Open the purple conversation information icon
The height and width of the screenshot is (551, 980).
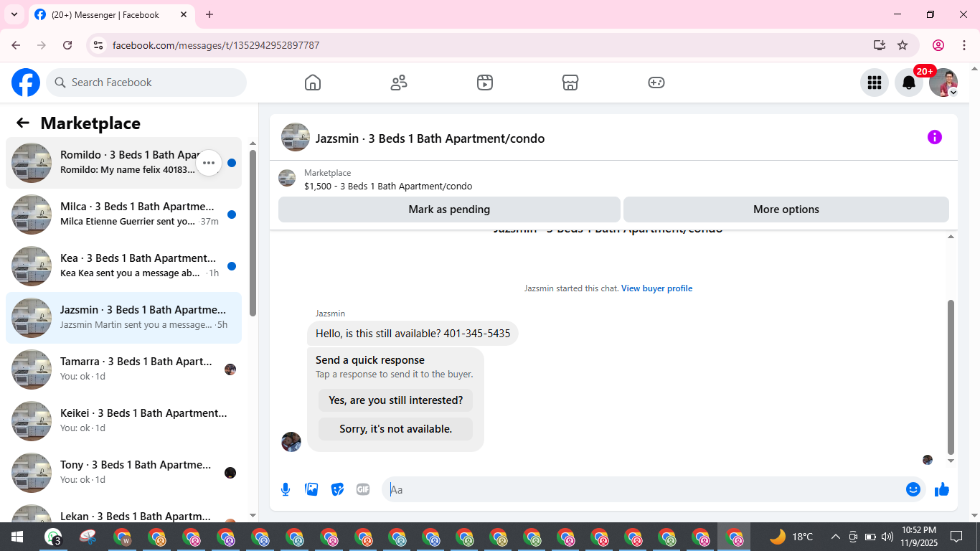935,137
